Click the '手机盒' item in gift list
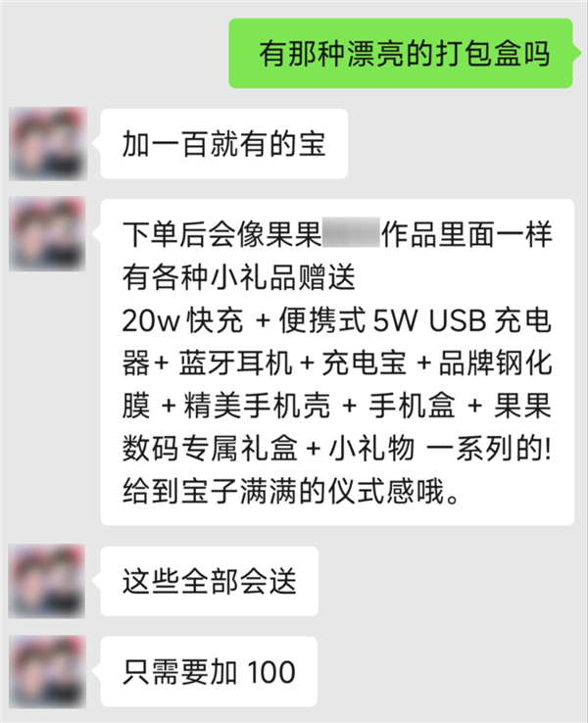588x723 pixels. point(412,406)
